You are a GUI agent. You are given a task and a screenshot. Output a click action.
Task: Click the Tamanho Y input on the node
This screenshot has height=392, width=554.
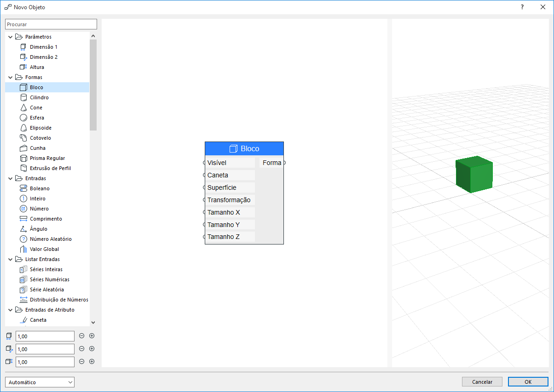click(230, 225)
